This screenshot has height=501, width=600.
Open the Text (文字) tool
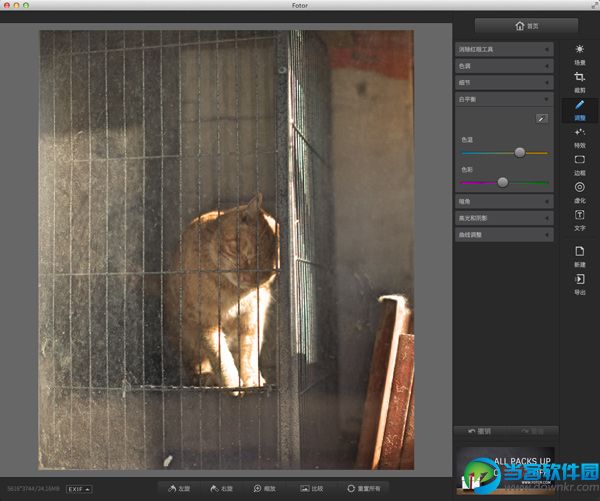point(580,218)
